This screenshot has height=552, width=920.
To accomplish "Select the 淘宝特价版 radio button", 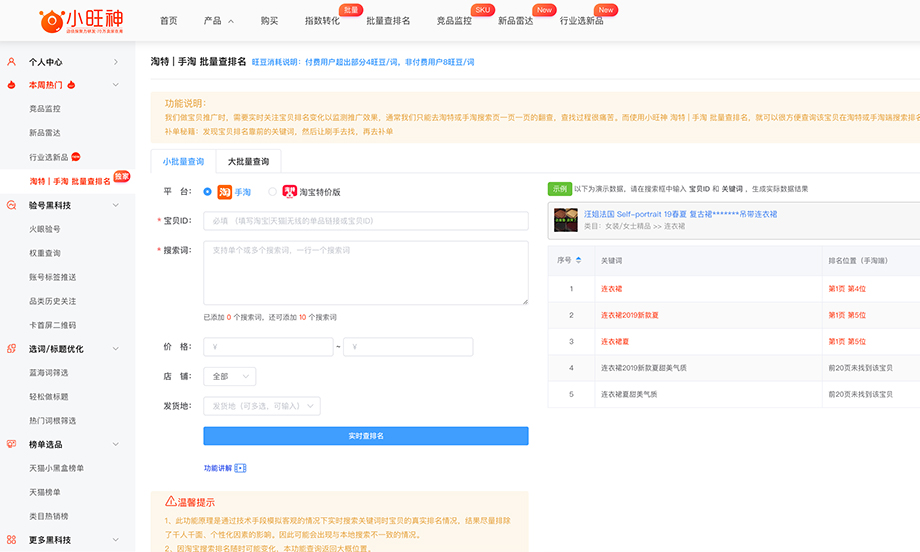I will (x=272, y=192).
